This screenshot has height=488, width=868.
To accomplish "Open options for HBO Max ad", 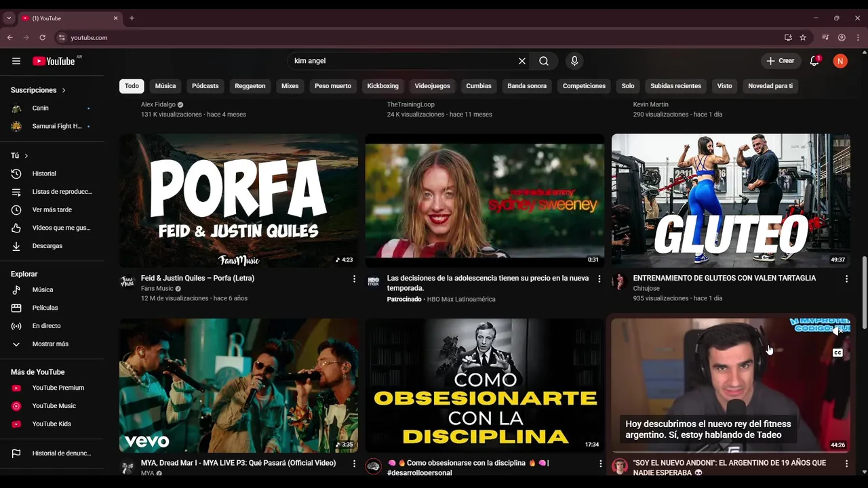I will (x=599, y=279).
